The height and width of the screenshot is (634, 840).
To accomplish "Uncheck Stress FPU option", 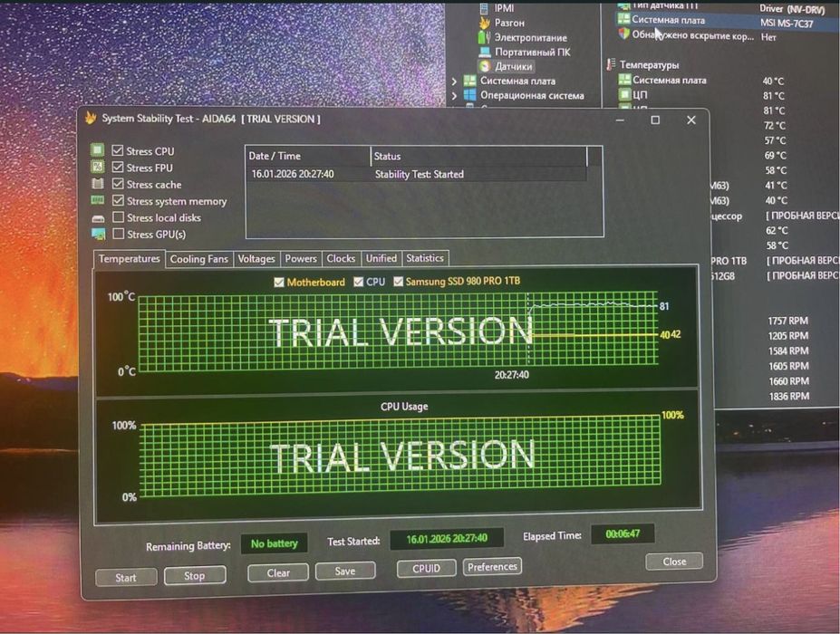I will (118, 167).
